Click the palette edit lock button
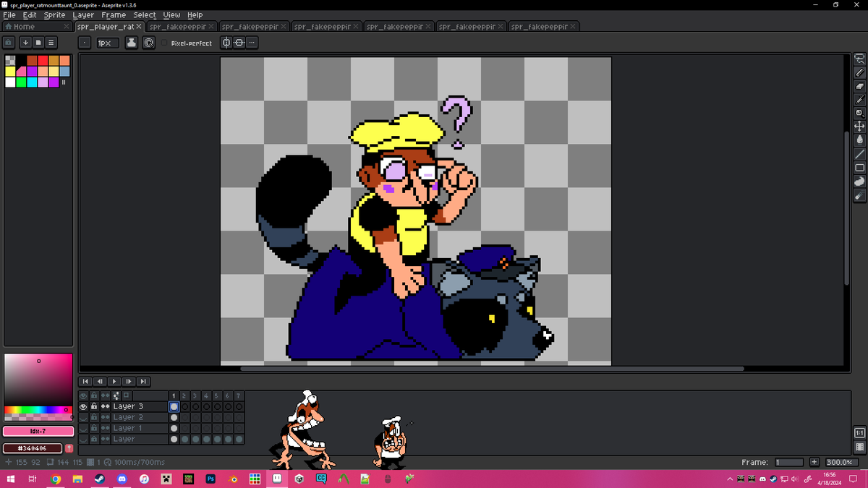868x488 pixels. click(9, 43)
